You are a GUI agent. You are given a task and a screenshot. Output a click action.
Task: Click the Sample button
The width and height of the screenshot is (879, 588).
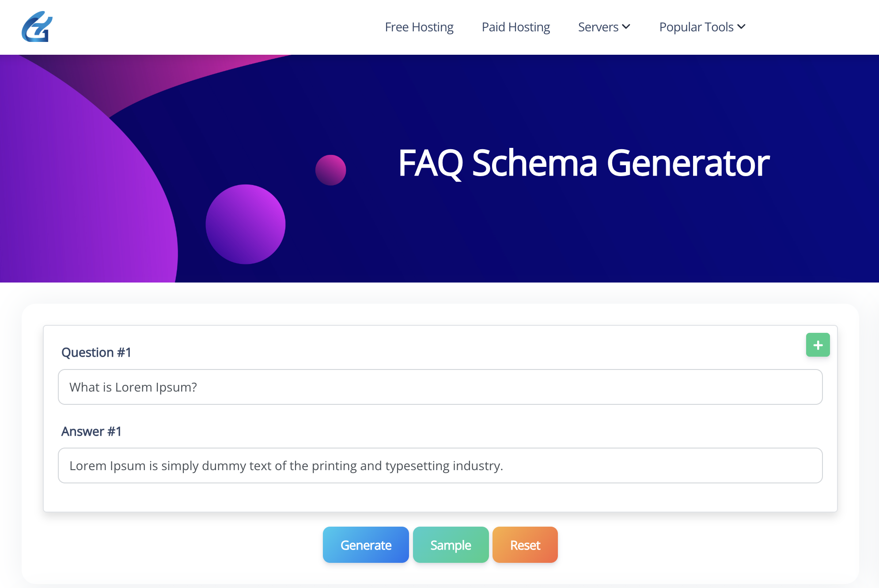(451, 545)
